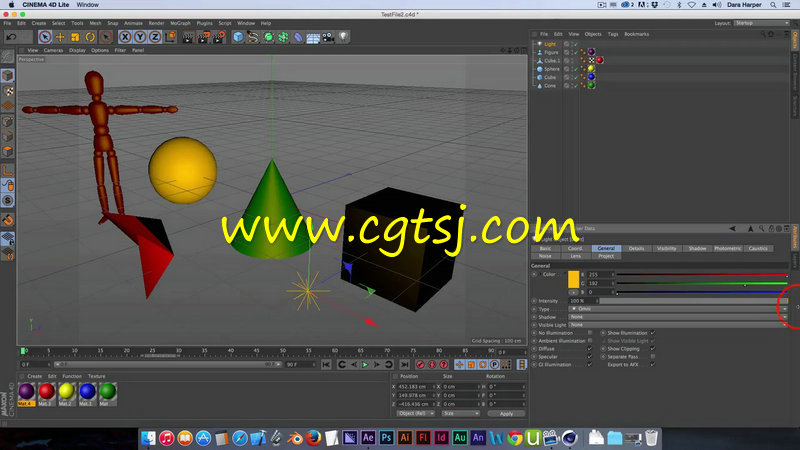Toggle the X axis lock
Image resolution: width=800 pixels, height=450 pixels.
pyautogui.click(x=124, y=37)
